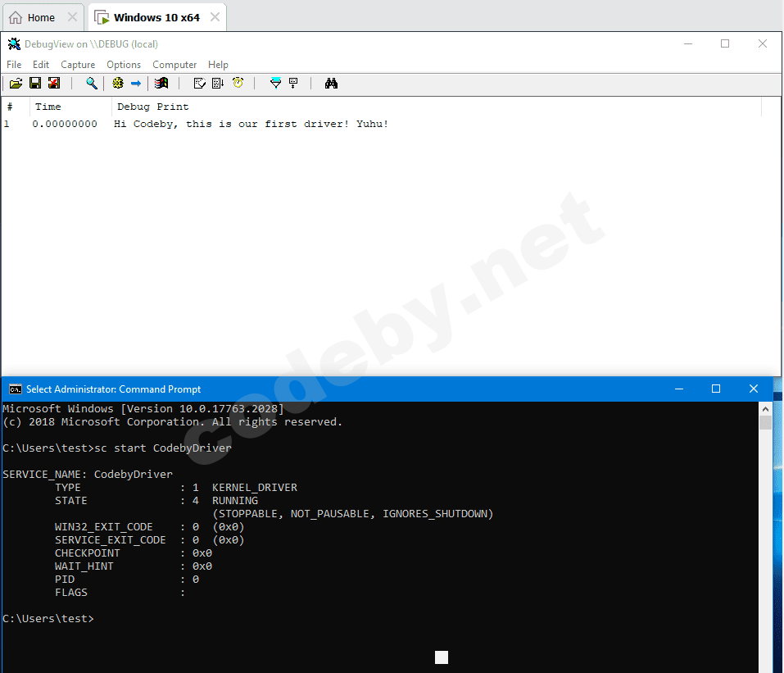The image size is (784, 673).
Task: Click the Command Prompt scrollbar up arrow
Action: pos(765,408)
